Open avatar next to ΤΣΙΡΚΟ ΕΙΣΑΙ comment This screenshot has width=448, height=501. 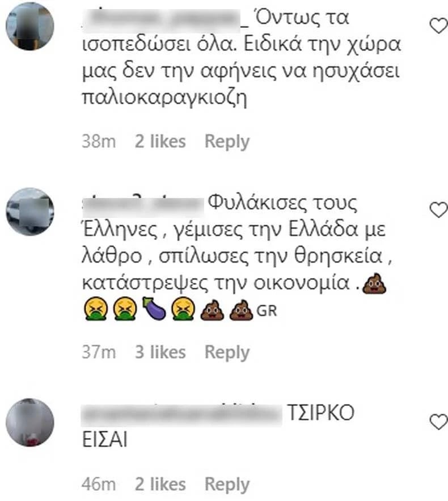30,422
